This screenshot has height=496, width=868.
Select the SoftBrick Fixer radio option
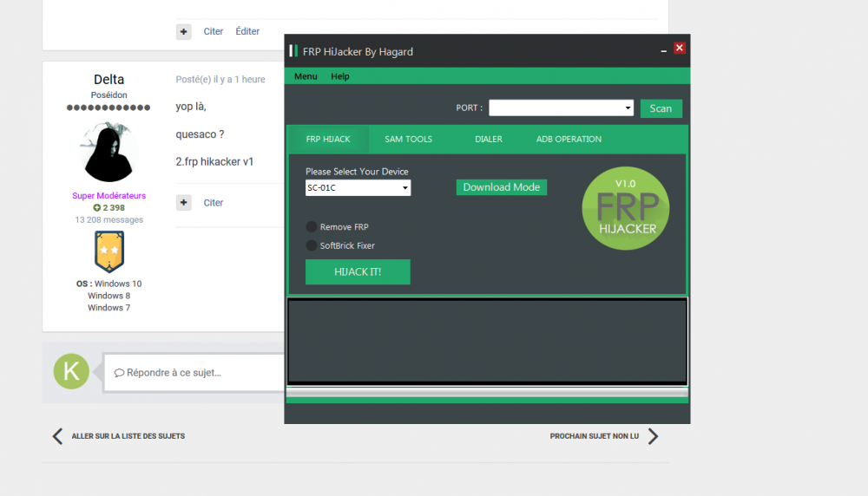pyautogui.click(x=312, y=245)
